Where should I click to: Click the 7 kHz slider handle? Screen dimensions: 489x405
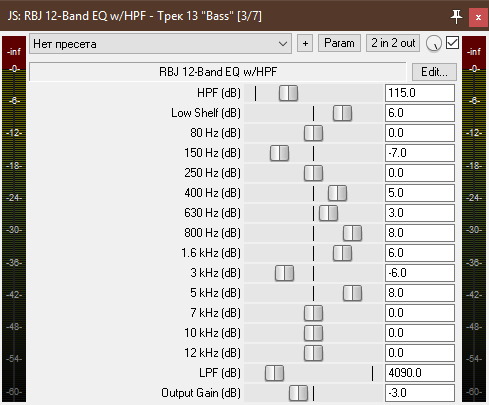[x=313, y=313]
